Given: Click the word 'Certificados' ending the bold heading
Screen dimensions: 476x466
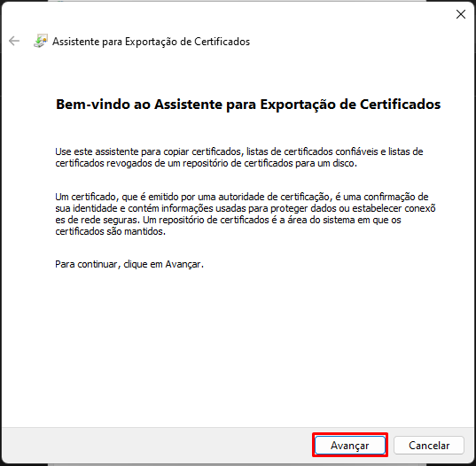Looking at the screenshot, I should 400,105.
